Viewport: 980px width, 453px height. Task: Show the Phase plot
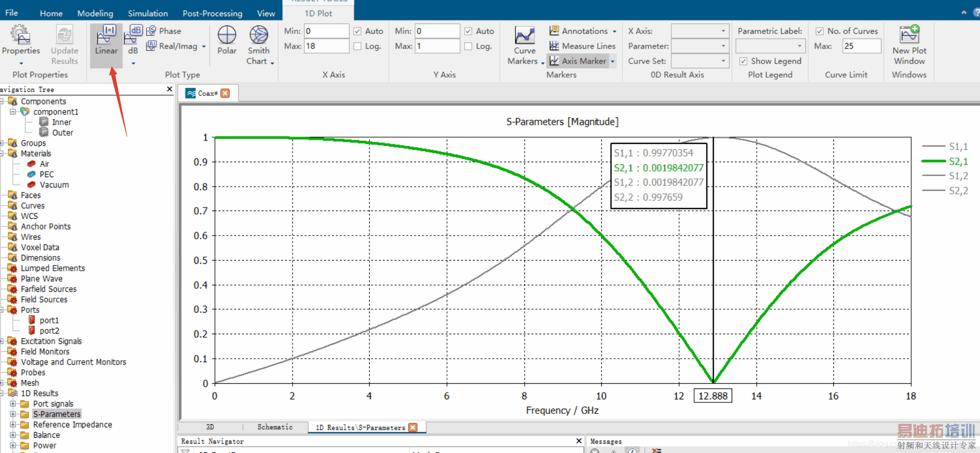point(164,31)
